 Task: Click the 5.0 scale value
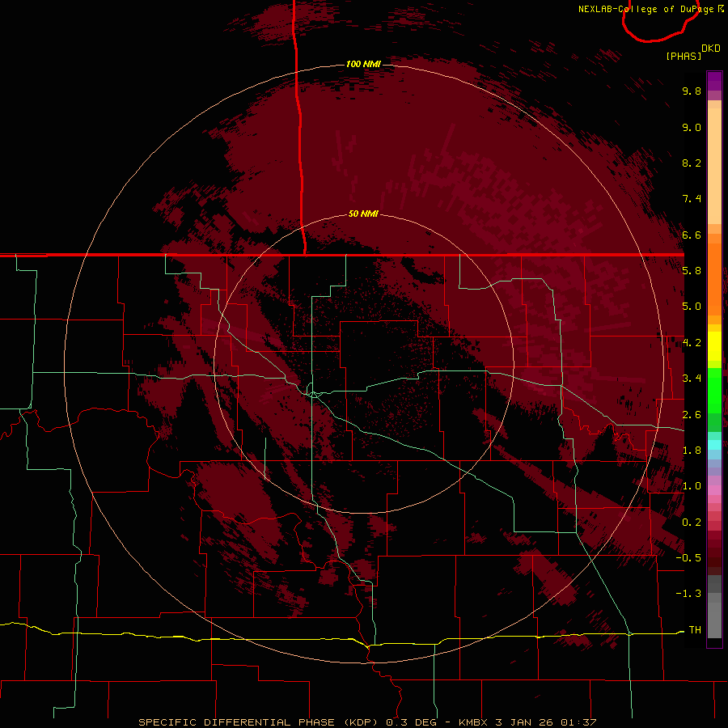click(x=692, y=307)
